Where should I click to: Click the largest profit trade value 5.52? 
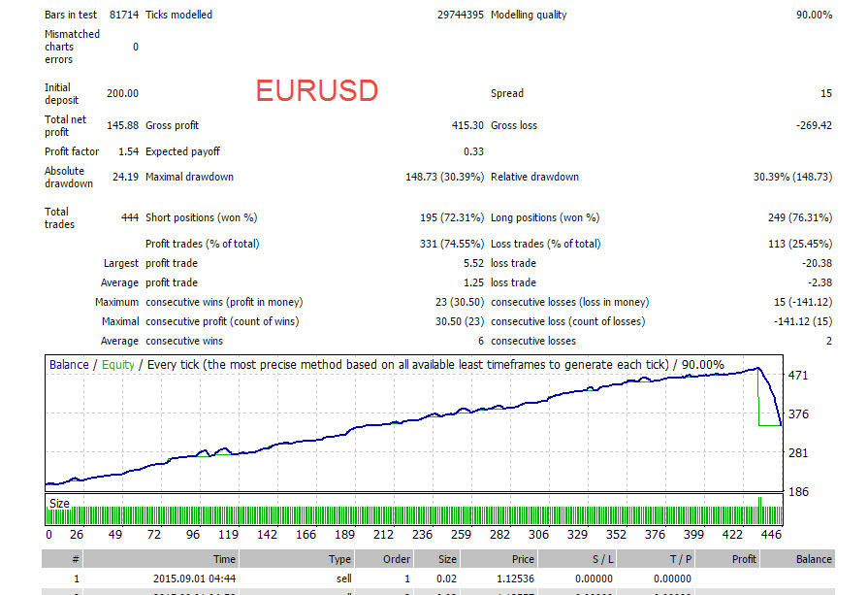click(x=473, y=264)
